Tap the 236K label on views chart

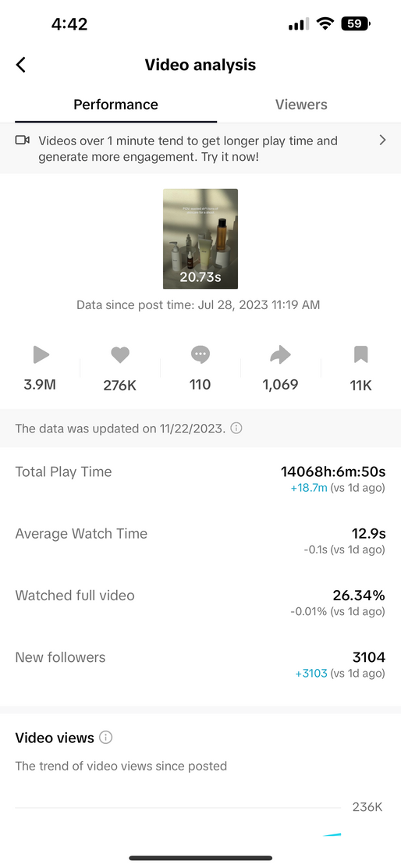pos(367,807)
